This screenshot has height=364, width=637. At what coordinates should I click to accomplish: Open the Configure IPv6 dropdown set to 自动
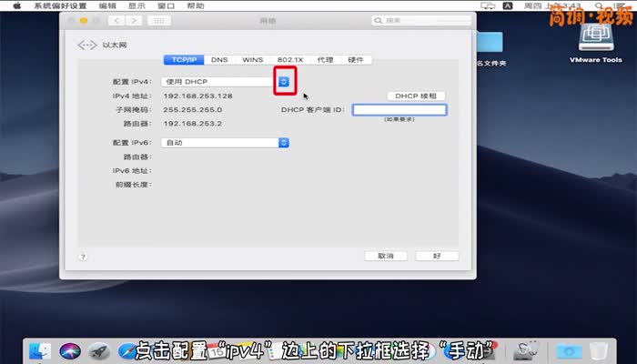point(284,143)
